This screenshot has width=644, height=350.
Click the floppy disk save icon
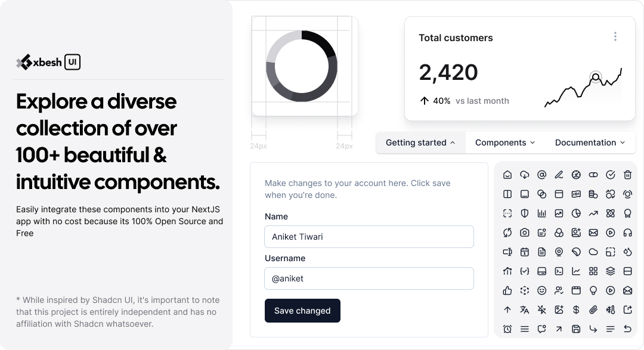(576, 329)
